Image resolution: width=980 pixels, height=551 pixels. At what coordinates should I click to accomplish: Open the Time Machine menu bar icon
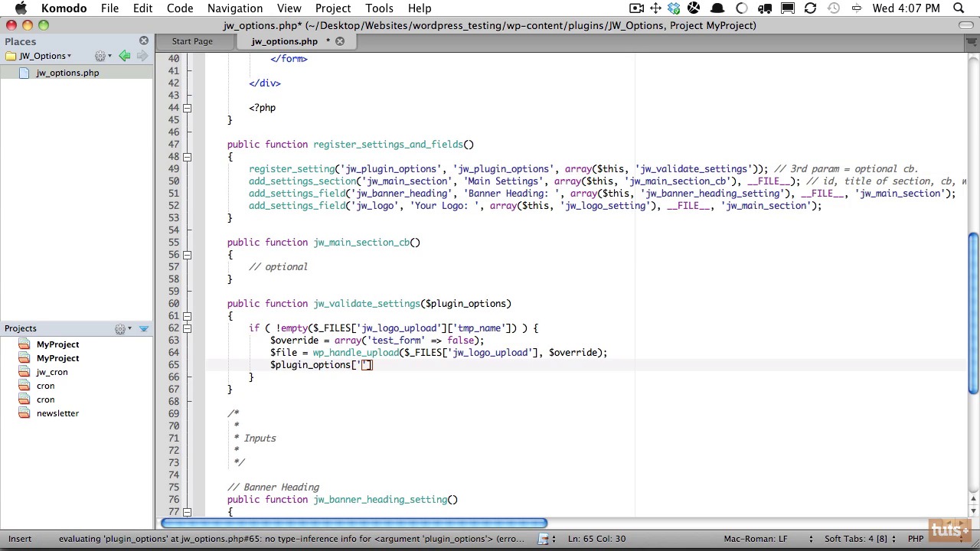[x=834, y=8]
